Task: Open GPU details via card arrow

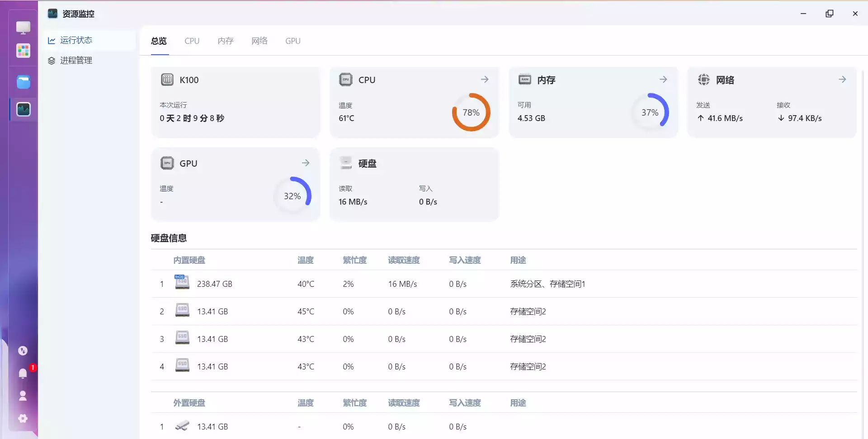Action: (306, 163)
